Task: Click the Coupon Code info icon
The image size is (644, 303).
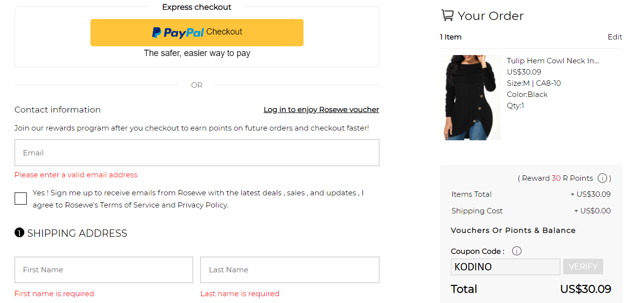Action: click(x=517, y=251)
